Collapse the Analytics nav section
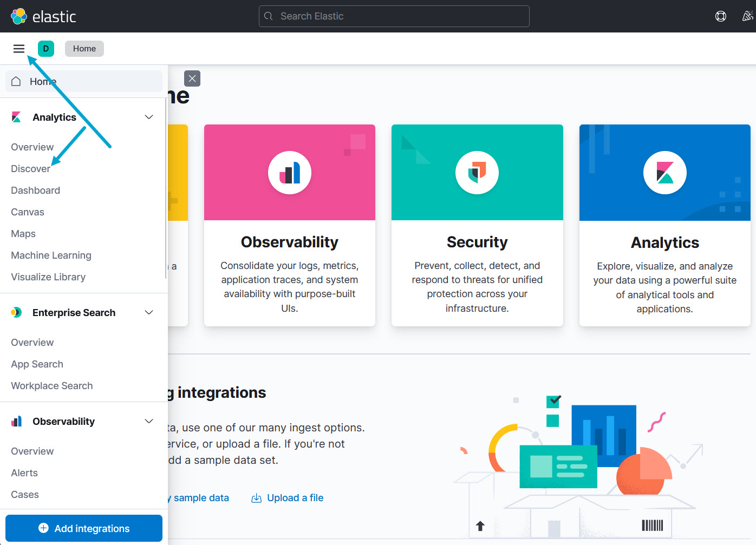 point(149,117)
